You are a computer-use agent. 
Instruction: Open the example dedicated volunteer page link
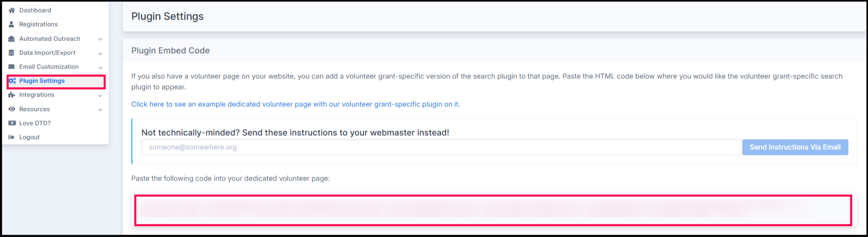click(x=295, y=104)
